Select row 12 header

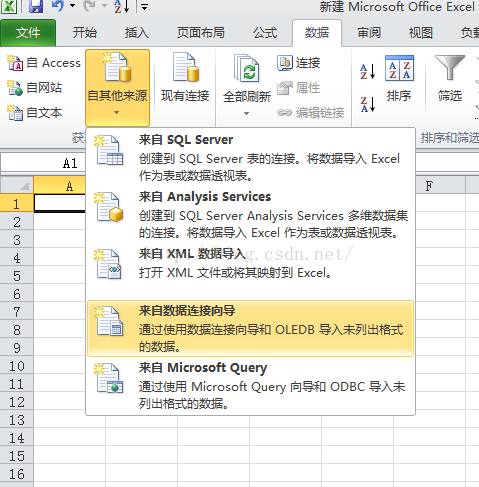coord(17,402)
